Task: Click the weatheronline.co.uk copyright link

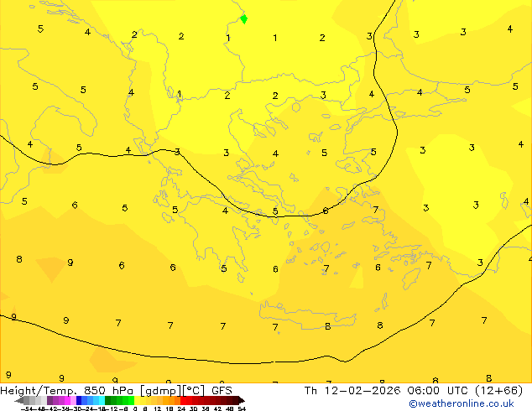Action: [x=461, y=403]
